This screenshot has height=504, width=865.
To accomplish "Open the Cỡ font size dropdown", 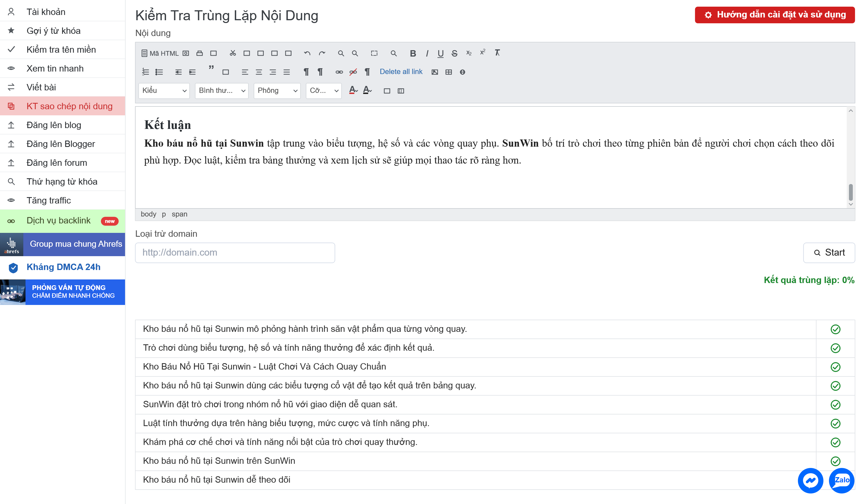I will pyautogui.click(x=324, y=91).
